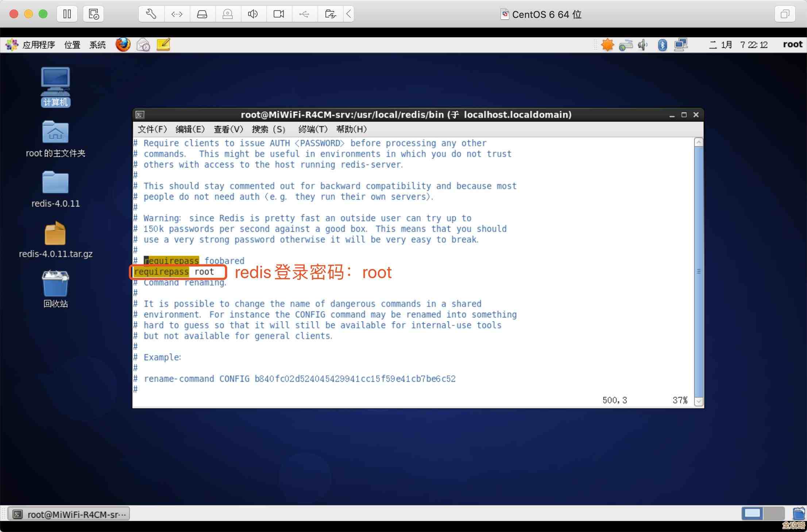The image size is (807, 532).
Task: Click terminal vertical scrollbar thumb
Action: [698, 271]
